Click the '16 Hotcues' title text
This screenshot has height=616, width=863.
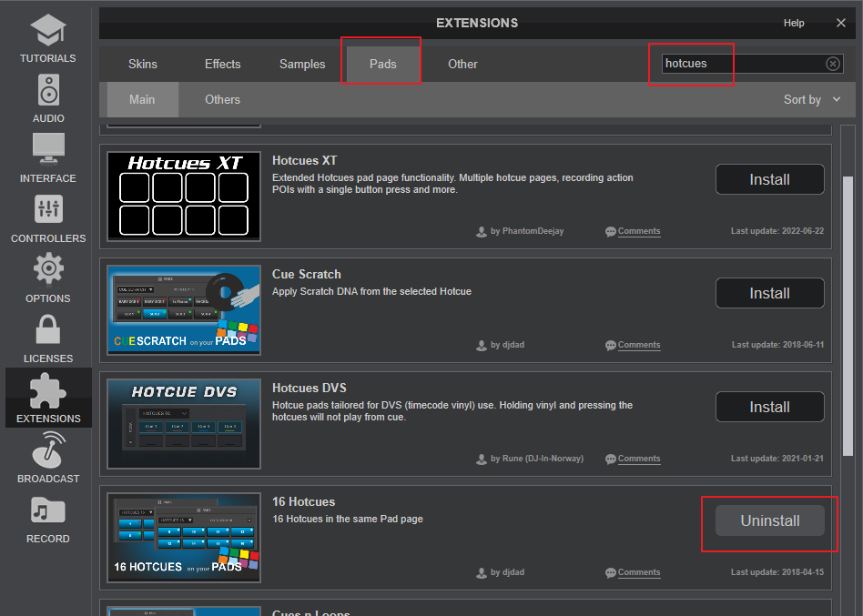point(304,502)
